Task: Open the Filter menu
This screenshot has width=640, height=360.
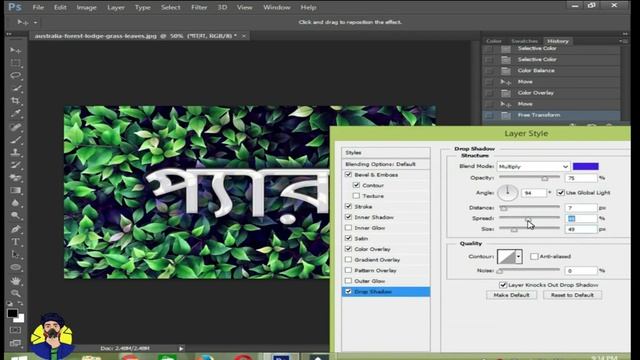Action: click(199, 7)
